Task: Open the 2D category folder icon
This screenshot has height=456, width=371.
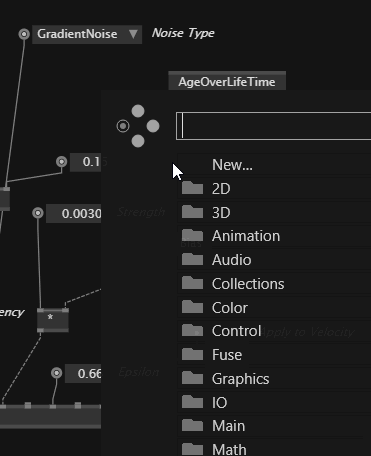Action: 192,188
